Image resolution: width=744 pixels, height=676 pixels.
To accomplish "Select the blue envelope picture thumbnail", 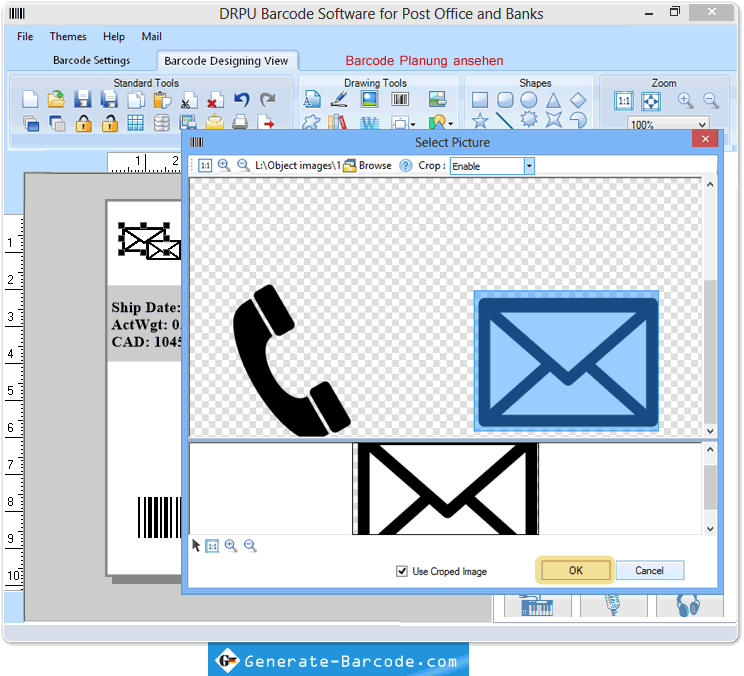I will 567,362.
